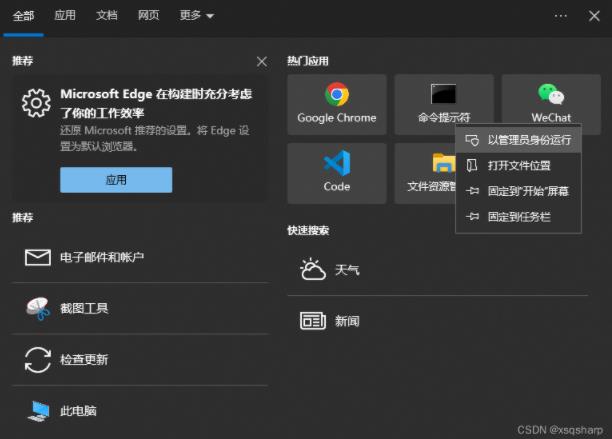Click the blue 应用 apply button
Screen dimensions: 612x439
pyautogui.click(x=116, y=180)
